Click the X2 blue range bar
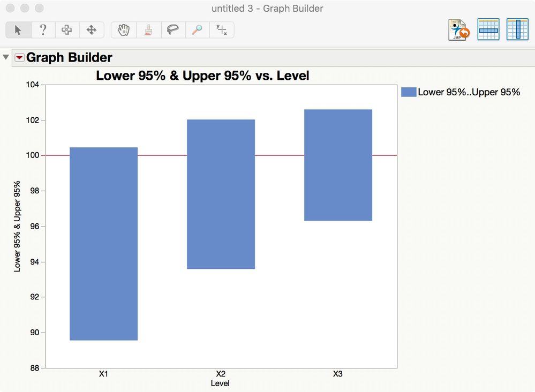The width and height of the screenshot is (535, 392). pyautogui.click(x=221, y=194)
